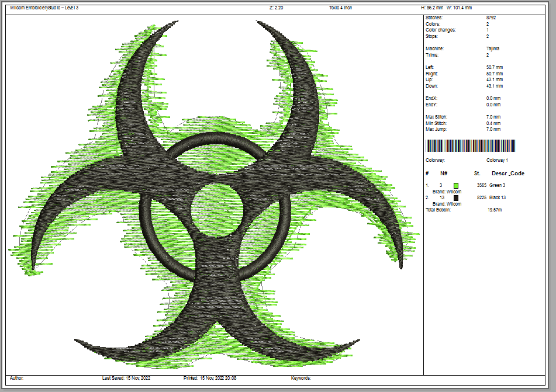Image resolution: width=556 pixels, height=392 pixels.
Task: Click the 'EndY:' label
Action: pos(431,105)
